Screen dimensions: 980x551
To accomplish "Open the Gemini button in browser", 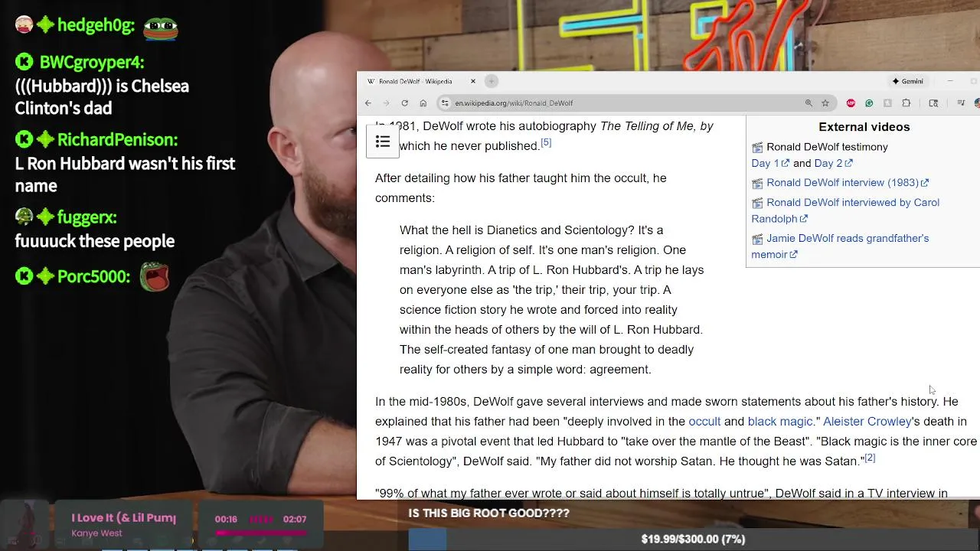I will (x=908, y=81).
